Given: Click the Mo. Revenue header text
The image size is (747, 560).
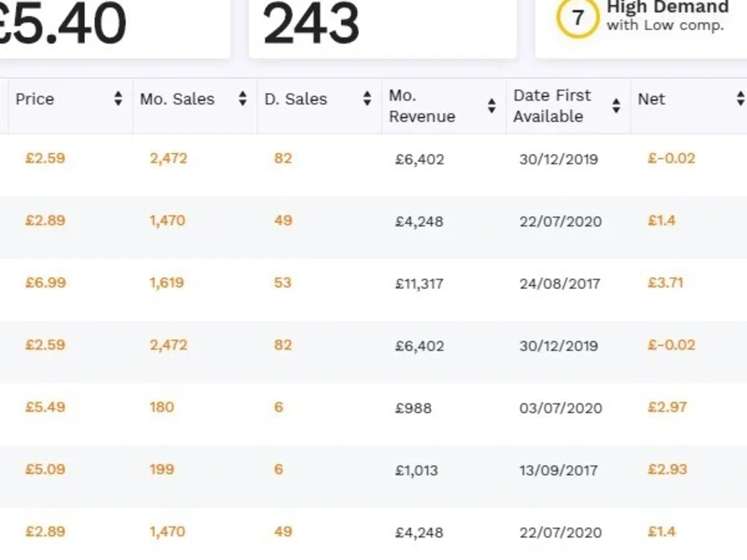Looking at the screenshot, I should coord(422,106).
